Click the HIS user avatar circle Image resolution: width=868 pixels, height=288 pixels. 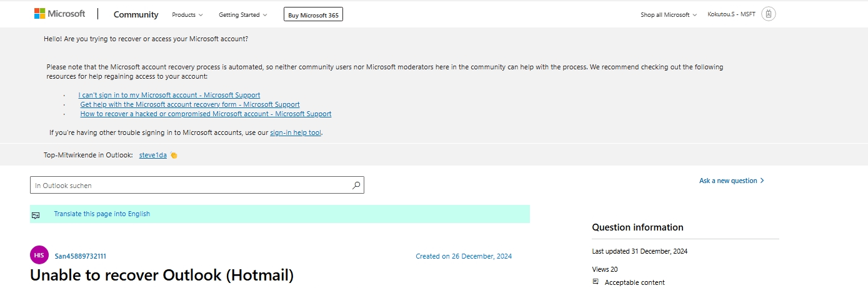(x=39, y=255)
